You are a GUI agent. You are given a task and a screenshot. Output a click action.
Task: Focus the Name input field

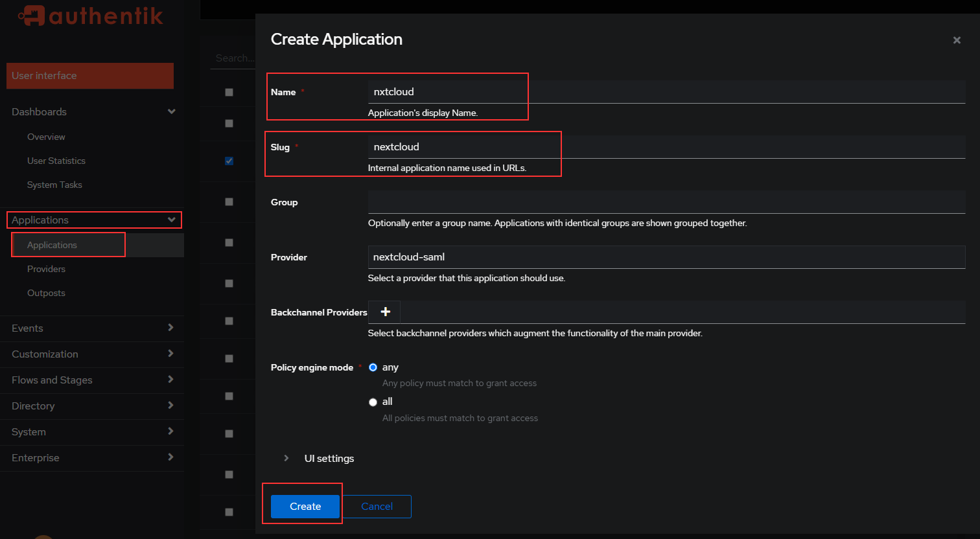(666, 92)
